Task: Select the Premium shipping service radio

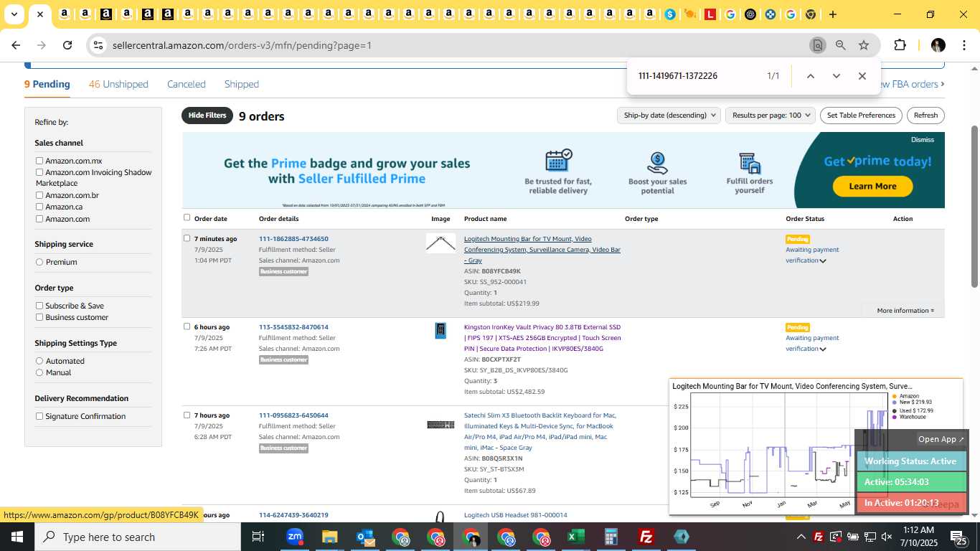Action: coord(39,262)
